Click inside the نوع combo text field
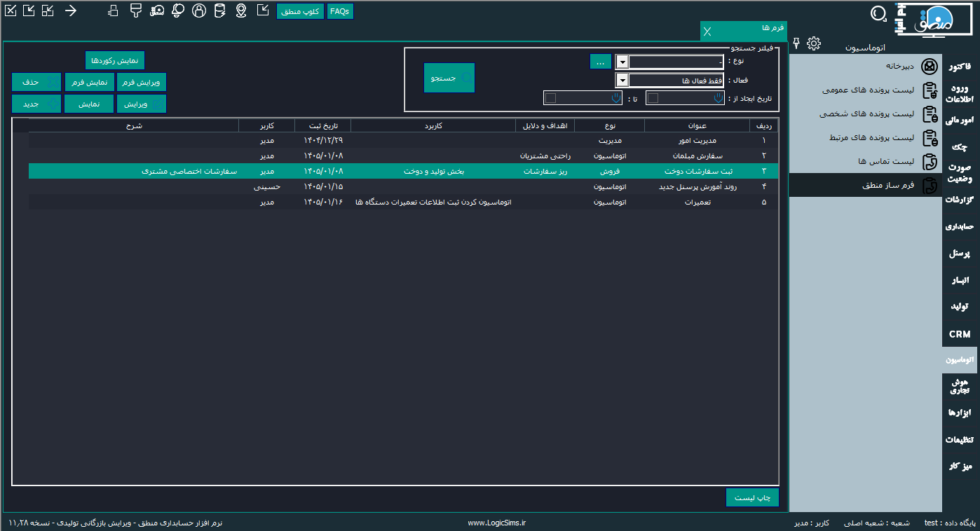The height and width of the screenshot is (531, 980). (x=676, y=62)
